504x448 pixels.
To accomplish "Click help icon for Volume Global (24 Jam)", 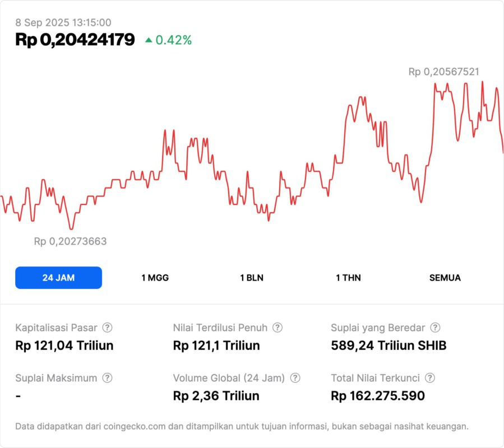I will [x=295, y=378].
